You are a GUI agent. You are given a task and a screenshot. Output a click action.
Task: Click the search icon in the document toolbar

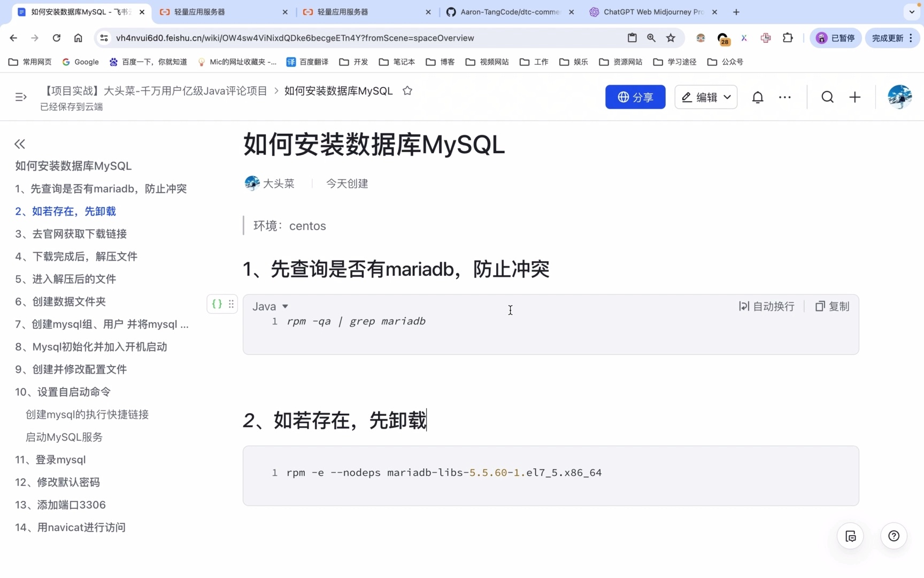pyautogui.click(x=827, y=97)
